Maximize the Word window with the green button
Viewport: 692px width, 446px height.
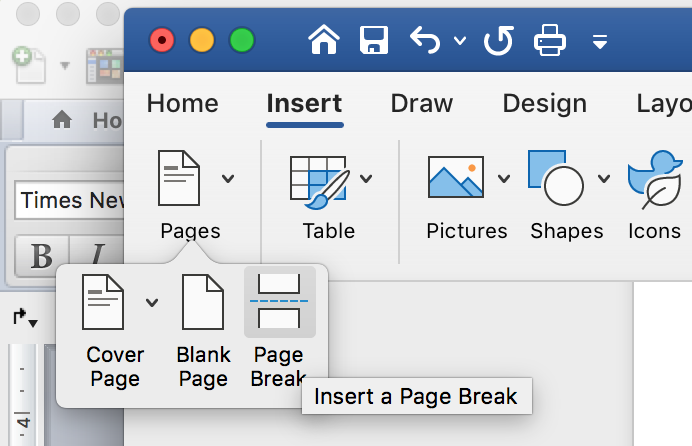coord(242,40)
